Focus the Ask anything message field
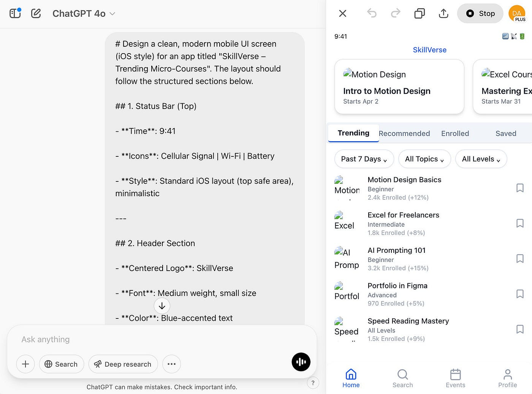 pos(162,339)
